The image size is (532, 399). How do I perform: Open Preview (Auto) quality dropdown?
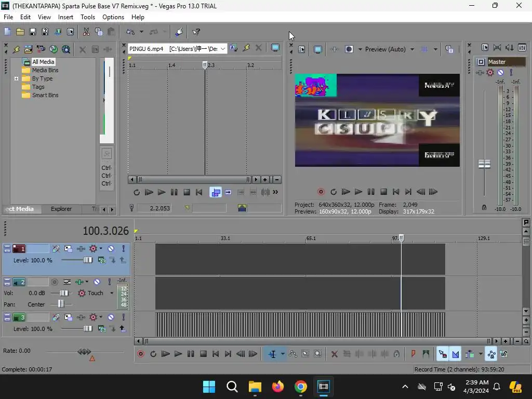point(412,49)
